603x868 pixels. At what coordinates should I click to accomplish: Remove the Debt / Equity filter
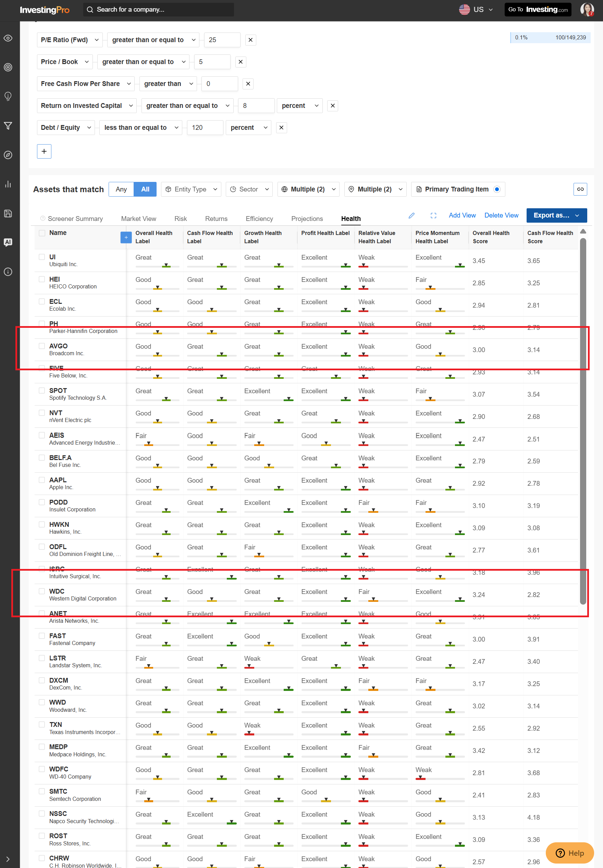pyautogui.click(x=281, y=128)
